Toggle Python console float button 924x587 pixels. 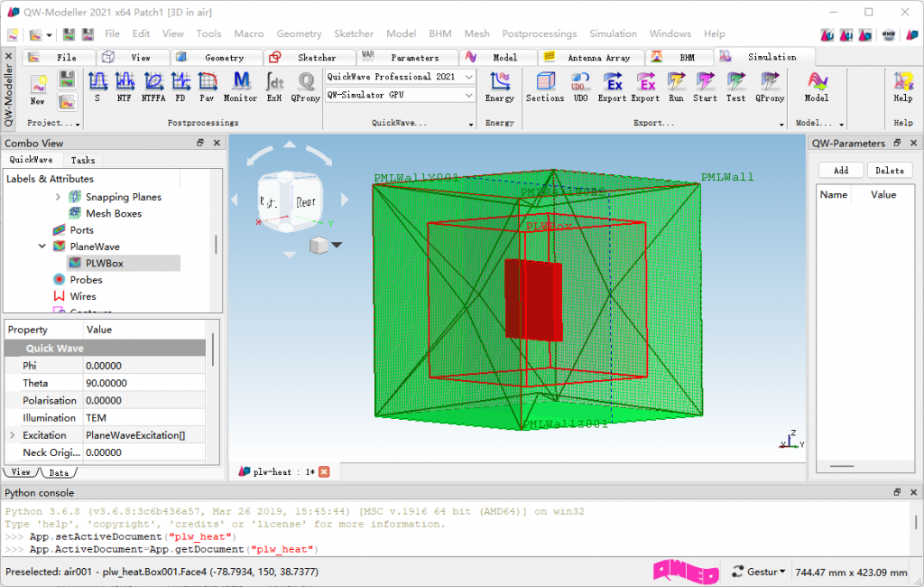click(897, 492)
